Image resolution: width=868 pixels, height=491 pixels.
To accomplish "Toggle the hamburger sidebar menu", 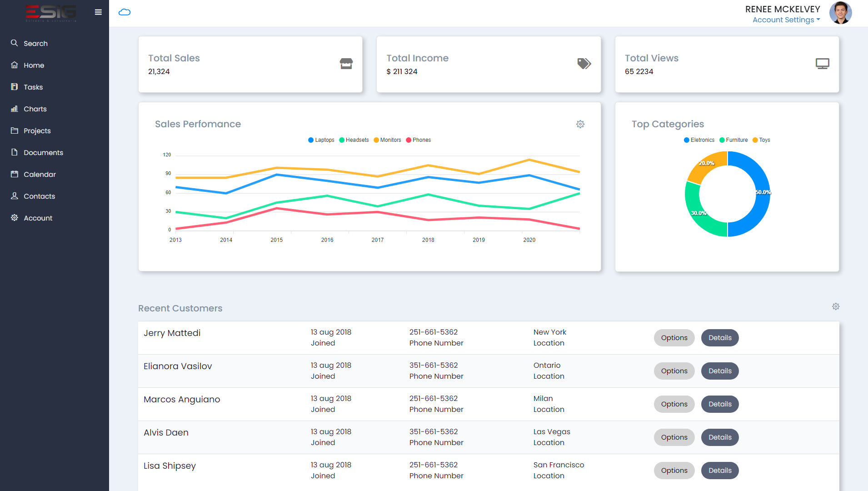I will [98, 12].
